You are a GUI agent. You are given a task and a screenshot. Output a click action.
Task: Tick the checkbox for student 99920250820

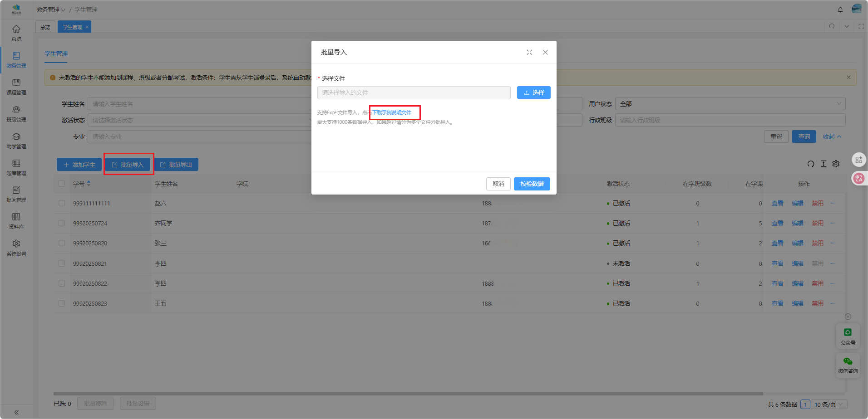[62, 244]
